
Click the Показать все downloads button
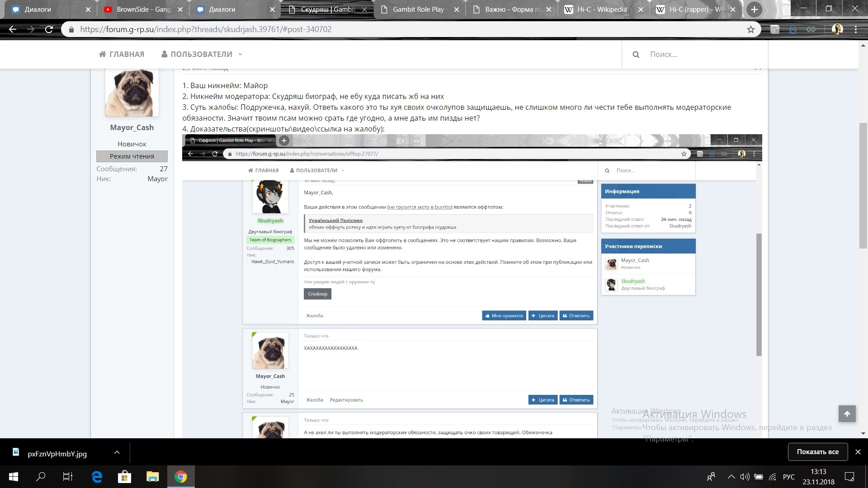(x=817, y=452)
